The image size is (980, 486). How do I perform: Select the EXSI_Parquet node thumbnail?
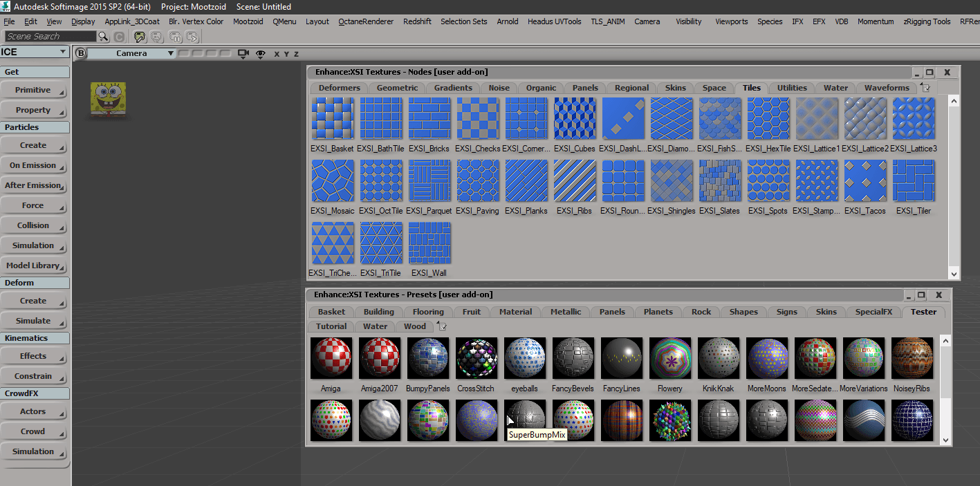(429, 180)
